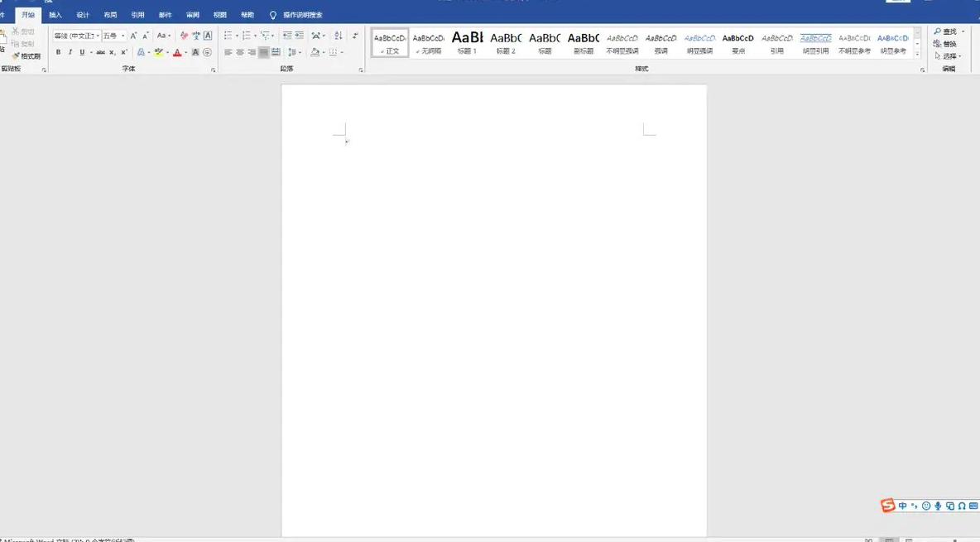Apply bullet list icon

[228, 36]
